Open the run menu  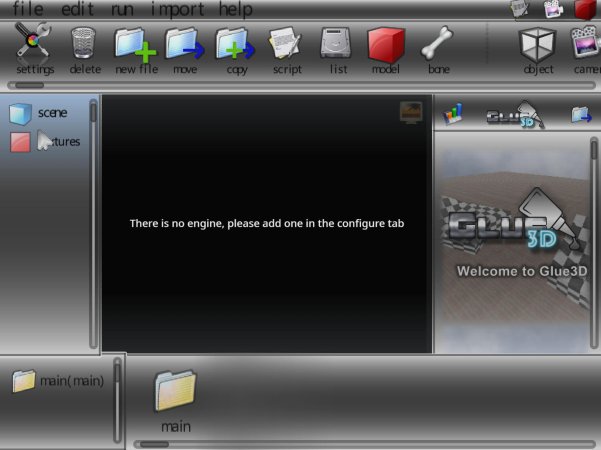pos(122,9)
